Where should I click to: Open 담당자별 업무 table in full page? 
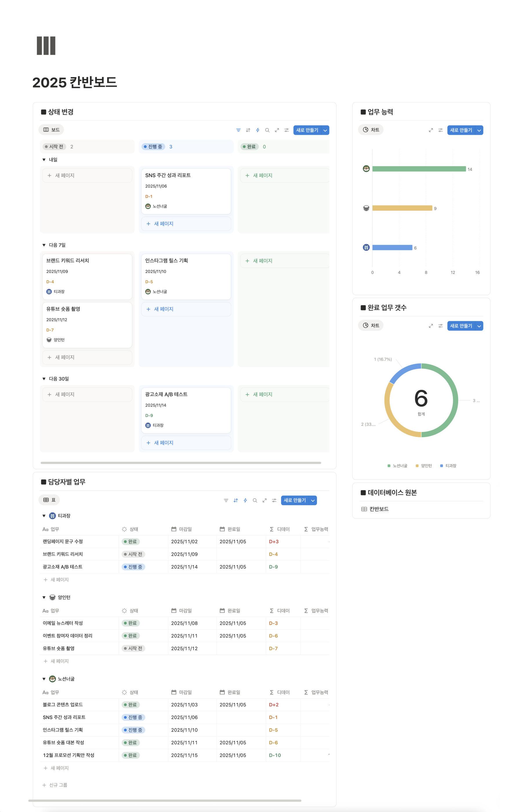(264, 500)
